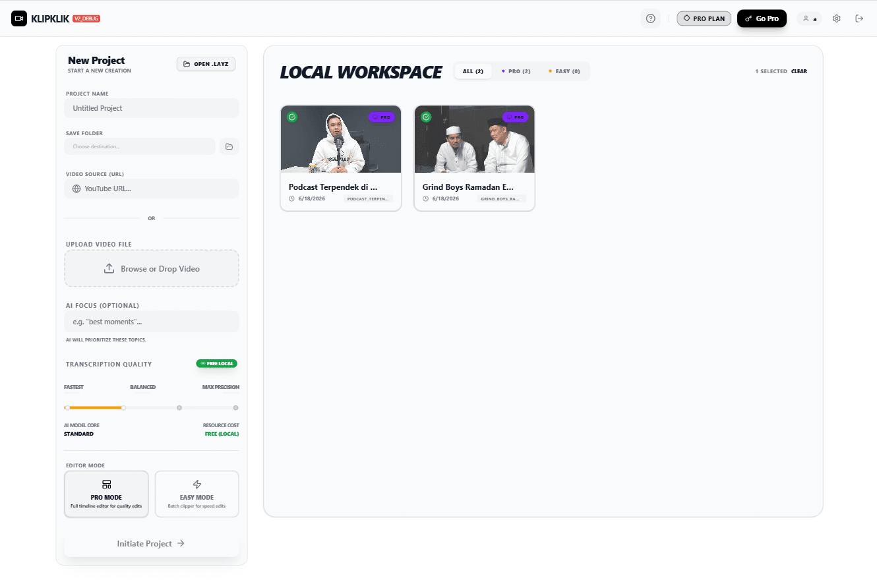Image resolution: width=877 pixels, height=588 pixels.
Task: Select PRO MODE editor option
Action: [x=106, y=494]
